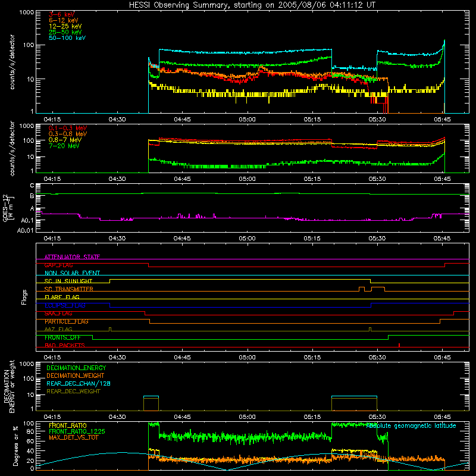
Task: Select the REAR_DEC_CHAN/128 legend label
Action: pos(79,383)
